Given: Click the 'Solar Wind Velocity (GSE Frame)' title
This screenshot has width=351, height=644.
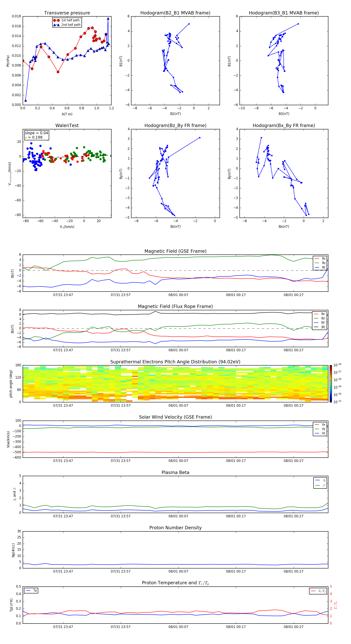Looking at the screenshot, I should [x=175, y=417].
